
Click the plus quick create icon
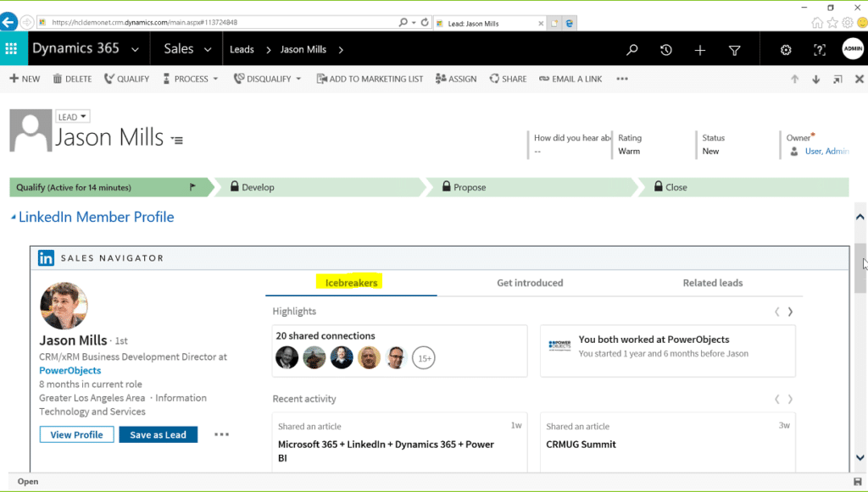(699, 50)
